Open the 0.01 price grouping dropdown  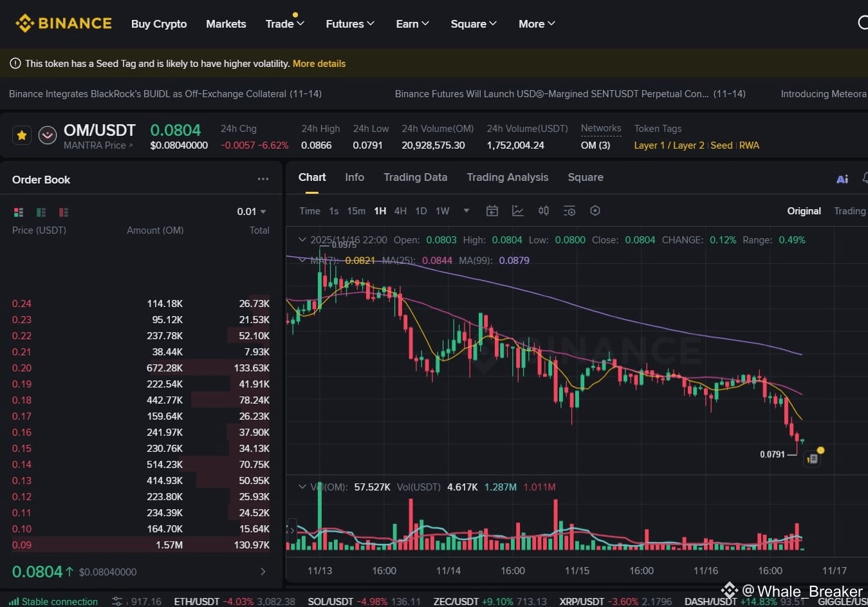(252, 211)
